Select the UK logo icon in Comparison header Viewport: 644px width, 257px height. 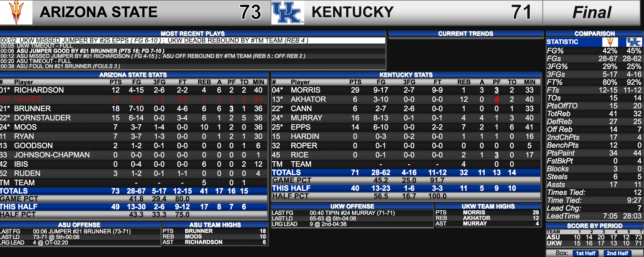pos(634,42)
